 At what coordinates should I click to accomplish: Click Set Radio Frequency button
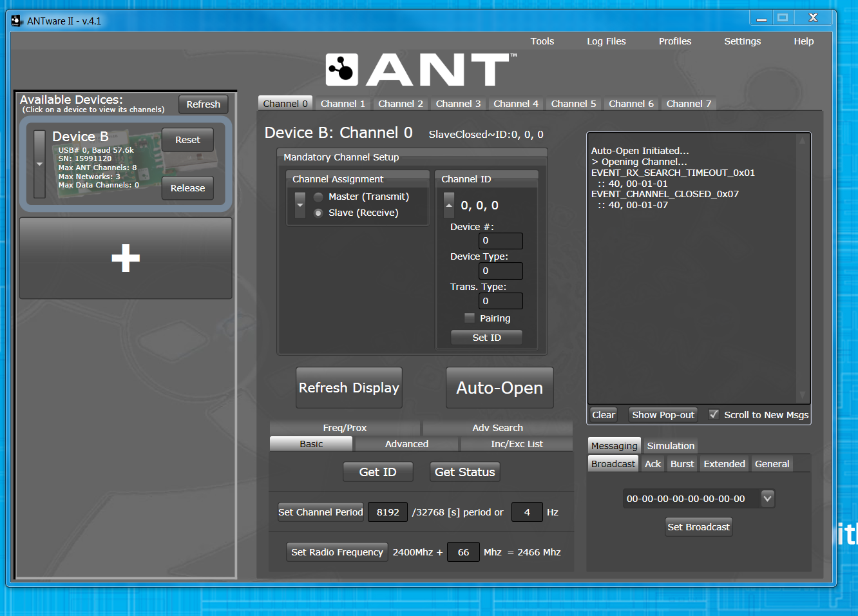click(337, 552)
